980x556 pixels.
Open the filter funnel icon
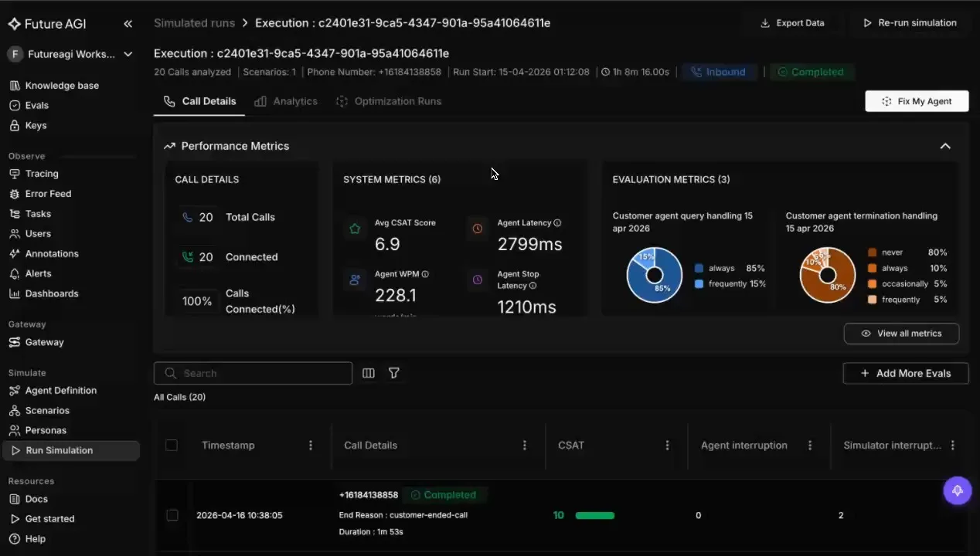pyautogui.click(x=394, y=373)
